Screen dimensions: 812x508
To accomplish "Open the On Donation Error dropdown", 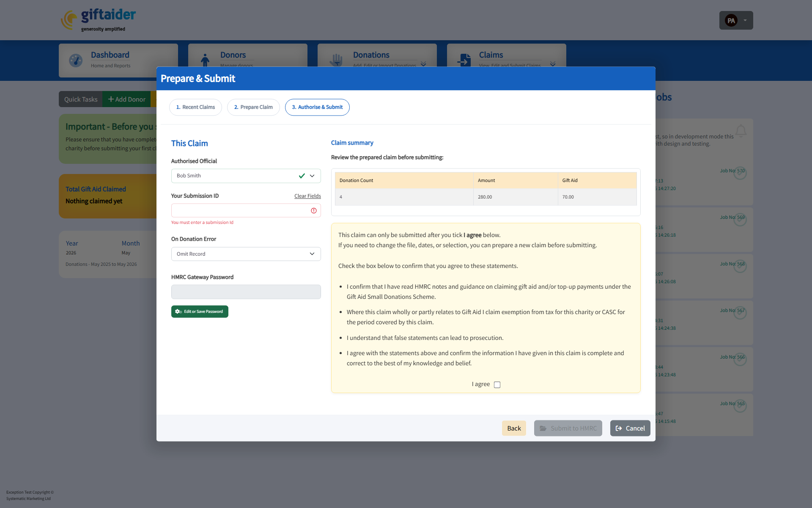I will [x=246, y=254].
